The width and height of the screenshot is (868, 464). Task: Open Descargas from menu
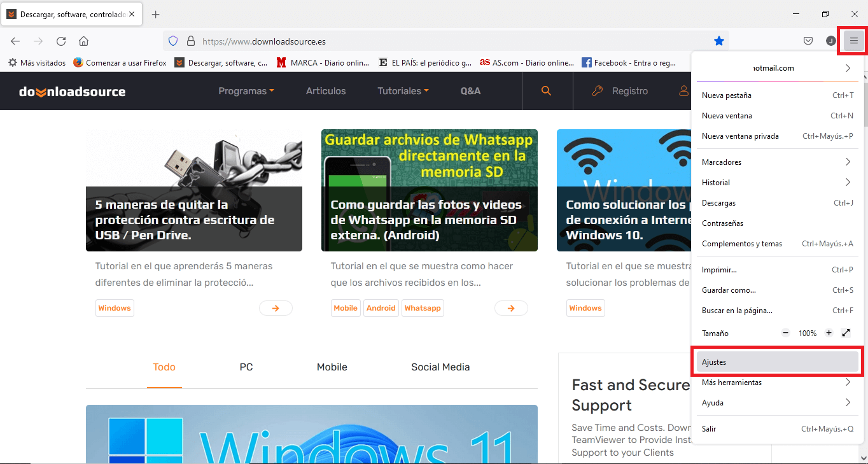(778, 203)
